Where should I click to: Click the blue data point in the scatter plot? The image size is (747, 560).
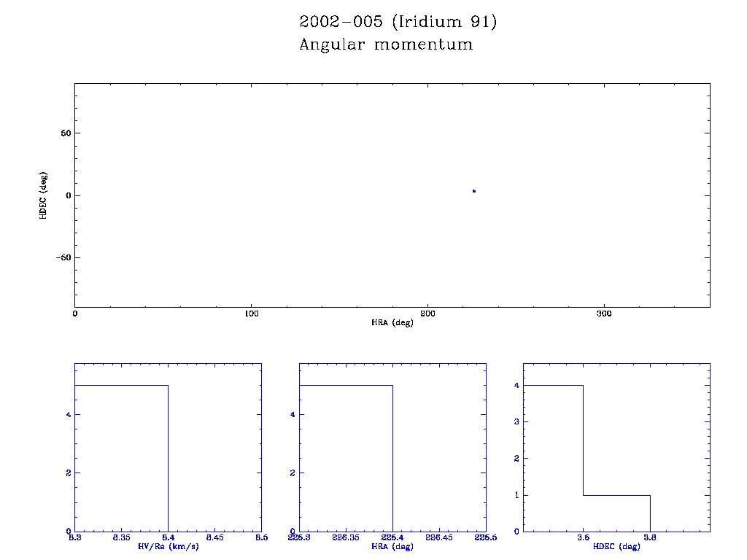474,191
